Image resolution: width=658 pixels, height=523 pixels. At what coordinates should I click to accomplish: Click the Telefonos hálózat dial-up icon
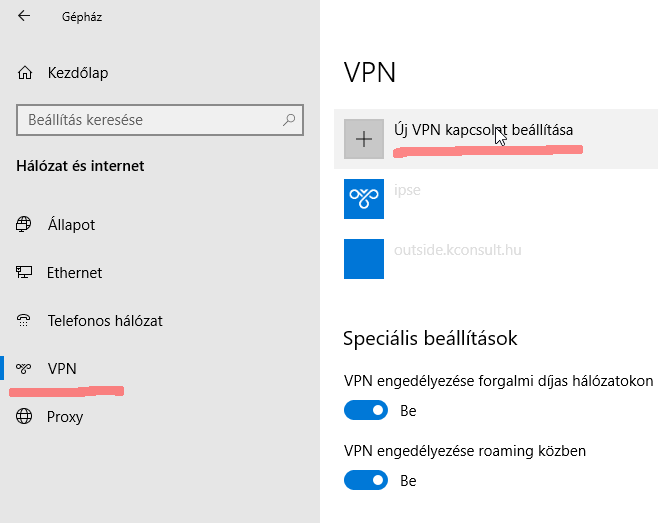pos(24,320)
